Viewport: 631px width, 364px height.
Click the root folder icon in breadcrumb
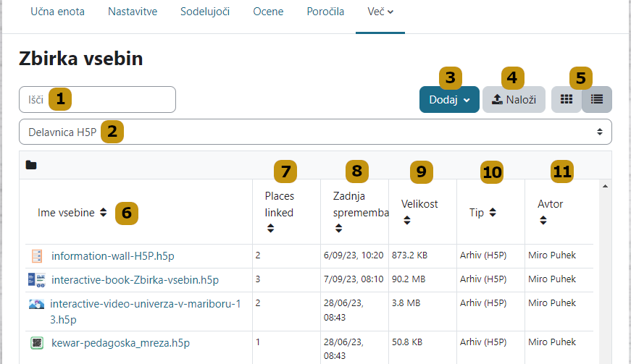[30, 165]
